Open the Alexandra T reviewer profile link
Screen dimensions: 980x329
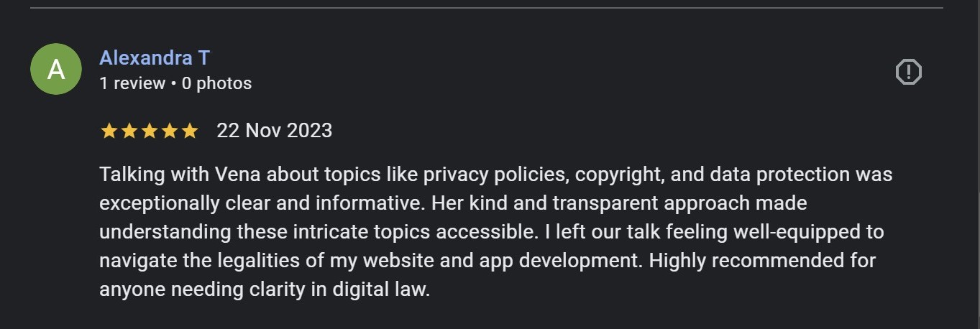pos(155,57)
